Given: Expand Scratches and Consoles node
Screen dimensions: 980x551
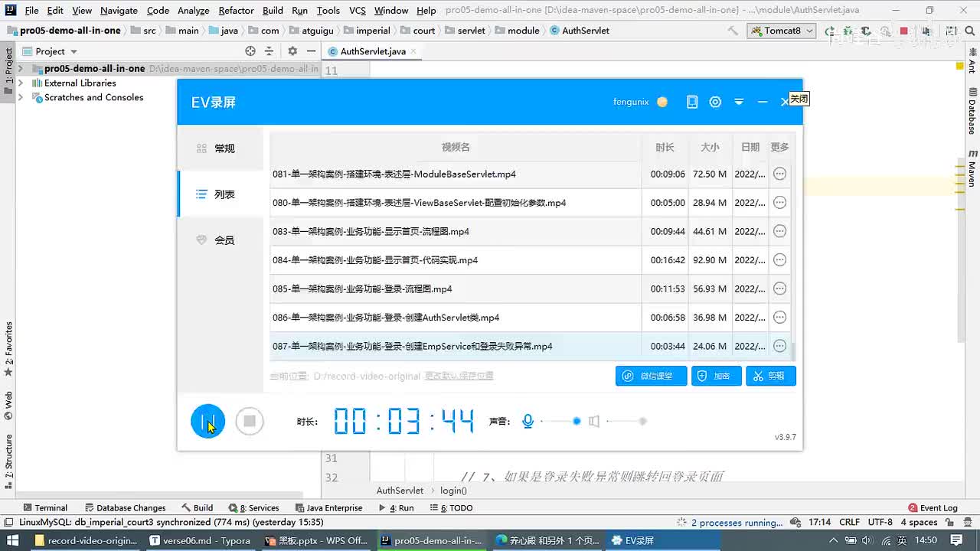Looking at the screenshot, I should [21, 97].
